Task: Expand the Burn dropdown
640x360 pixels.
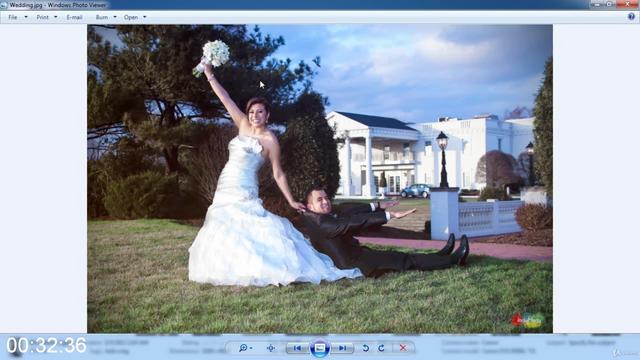Action: (115, 17)
